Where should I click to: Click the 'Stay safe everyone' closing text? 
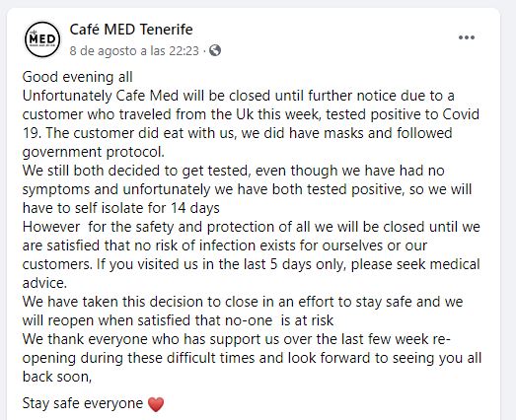[x=83, y=403]
